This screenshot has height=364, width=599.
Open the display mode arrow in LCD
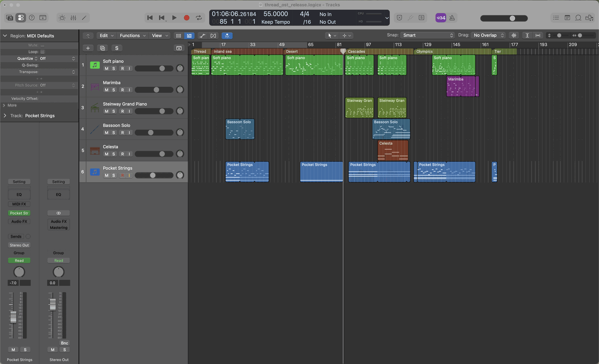click(x=387, y=18)
